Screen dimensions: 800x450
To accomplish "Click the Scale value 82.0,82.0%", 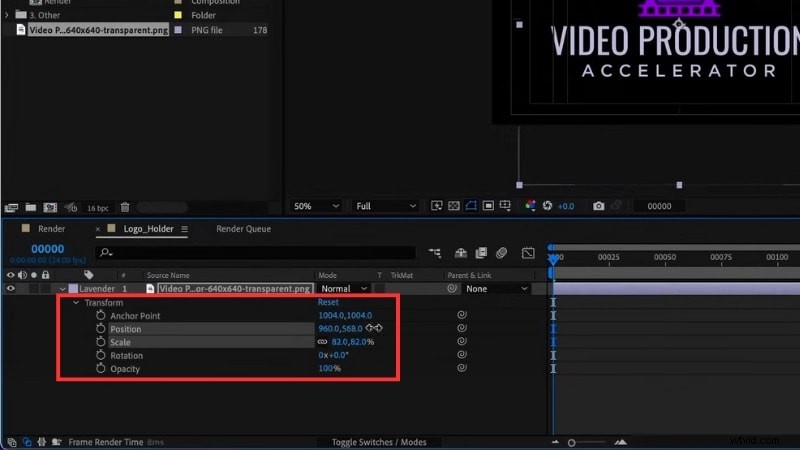I will (x=353, y=342).
